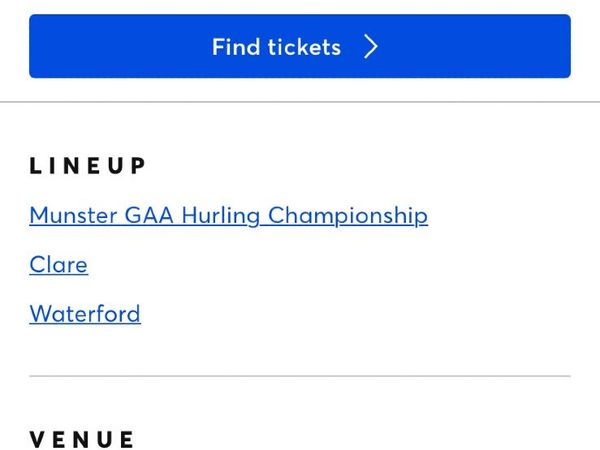600x450 pixels.
Task: View Waterford details under Lineup
Action: tap(85, 314)
